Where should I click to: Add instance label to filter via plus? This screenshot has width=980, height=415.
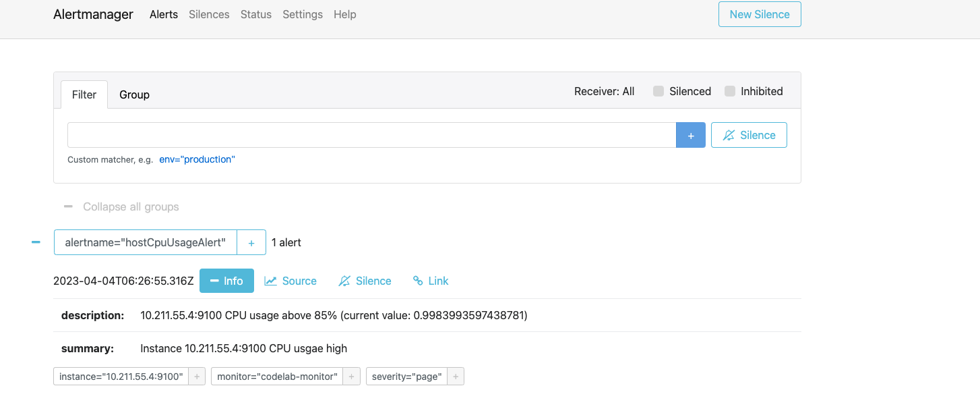[197, 377]
